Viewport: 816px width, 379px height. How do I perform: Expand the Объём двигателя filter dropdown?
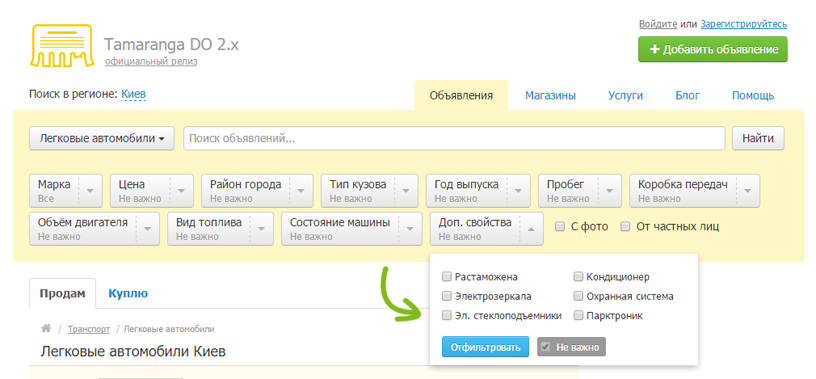[x=94, y=229]
